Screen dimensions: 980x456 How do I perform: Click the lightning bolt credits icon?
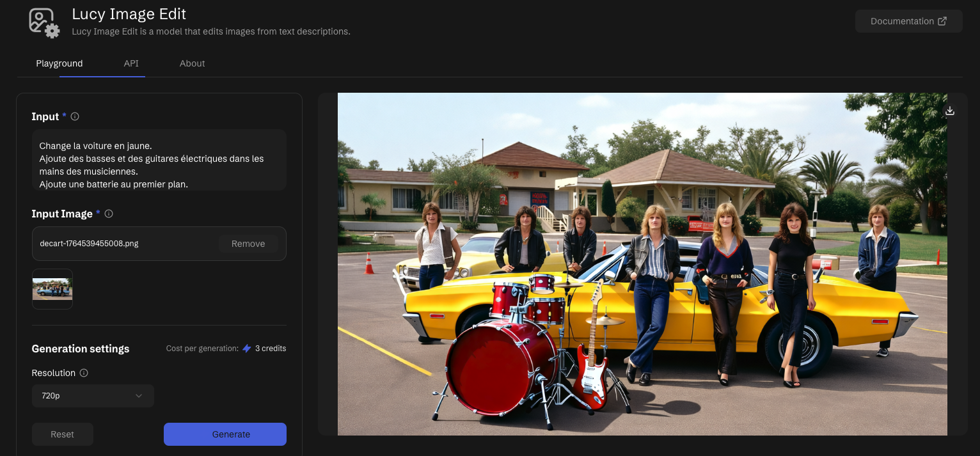(x=246, y=349)
